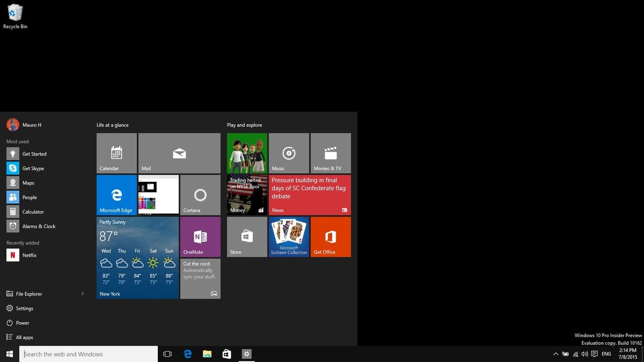Open the volume control in the system tray
Viewport: 644px width, 362px height.
point(584,354)
